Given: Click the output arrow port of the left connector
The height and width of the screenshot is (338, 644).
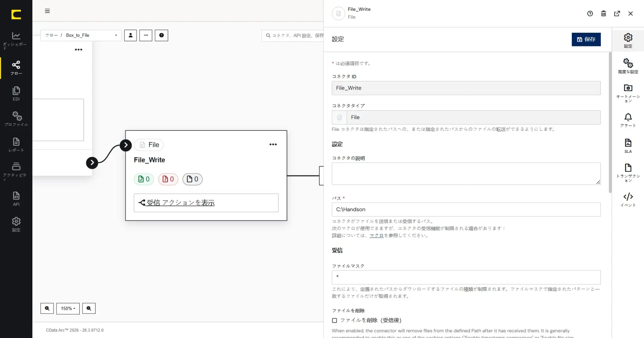Looking at the screenshot, I should (92, 162).
